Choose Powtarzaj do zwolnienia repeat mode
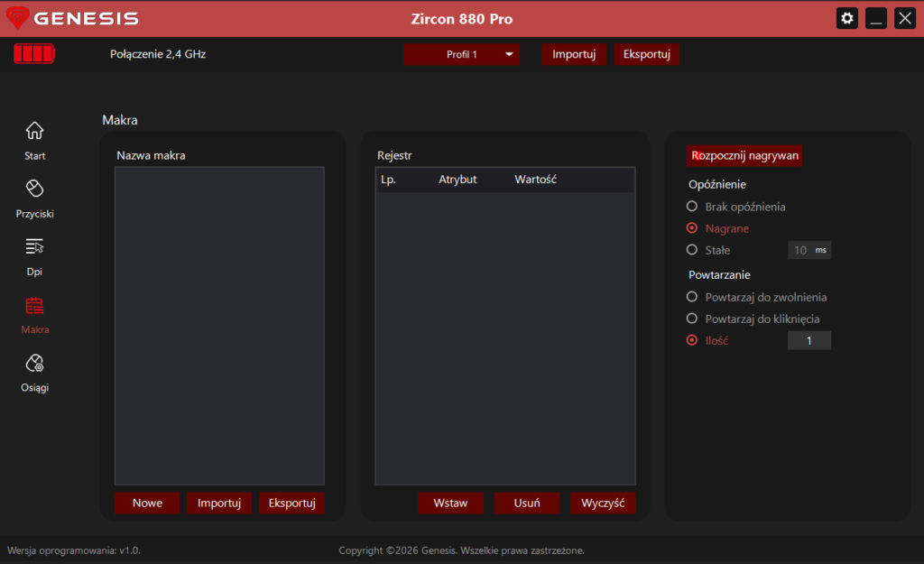The image size is (924, 564). point(757,297)
